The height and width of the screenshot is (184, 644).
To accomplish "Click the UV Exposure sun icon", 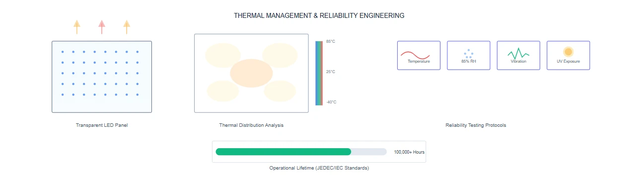I will click(569, 52).
